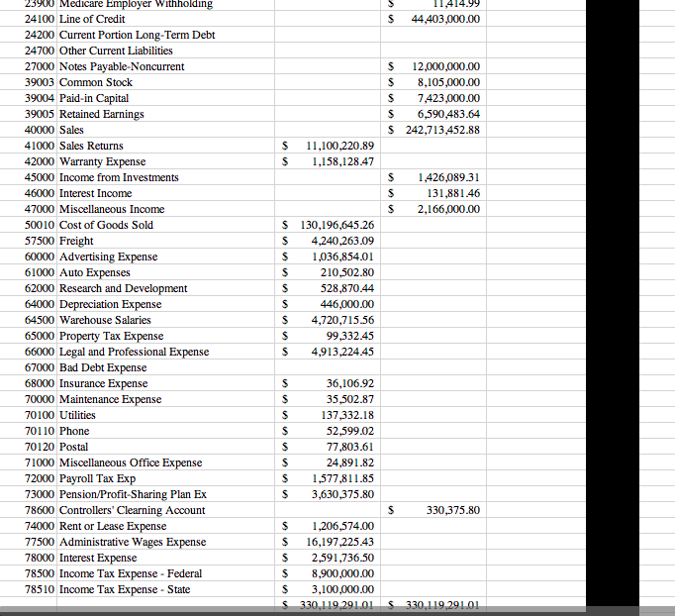The width and height of the screenshot is (675, 616).
Task: Click Miscellaneous Income credit 2,166,000.00
Action: 448,209
